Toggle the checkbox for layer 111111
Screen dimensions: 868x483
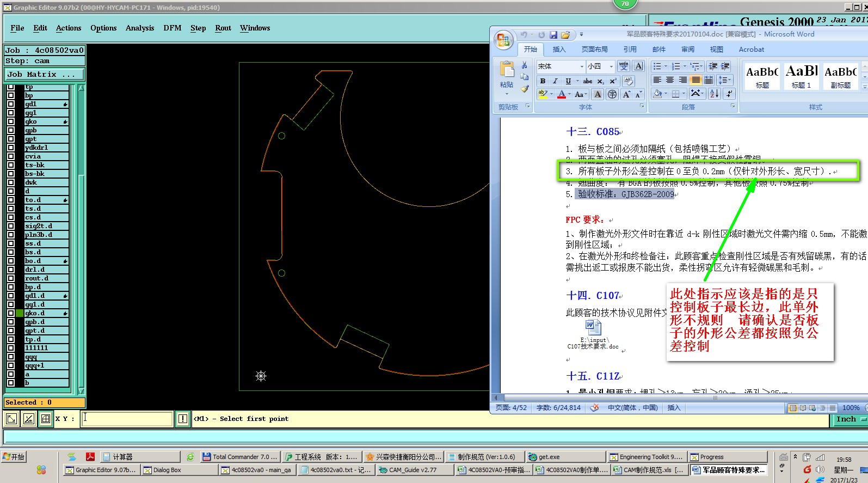pos(10,348)
